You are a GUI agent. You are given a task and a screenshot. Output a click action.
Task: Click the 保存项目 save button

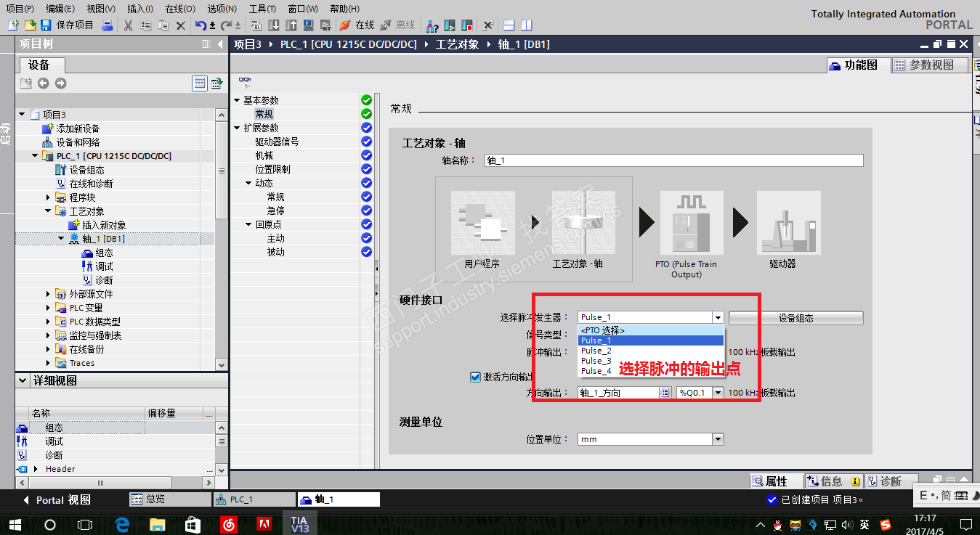[x=68, y=25]
